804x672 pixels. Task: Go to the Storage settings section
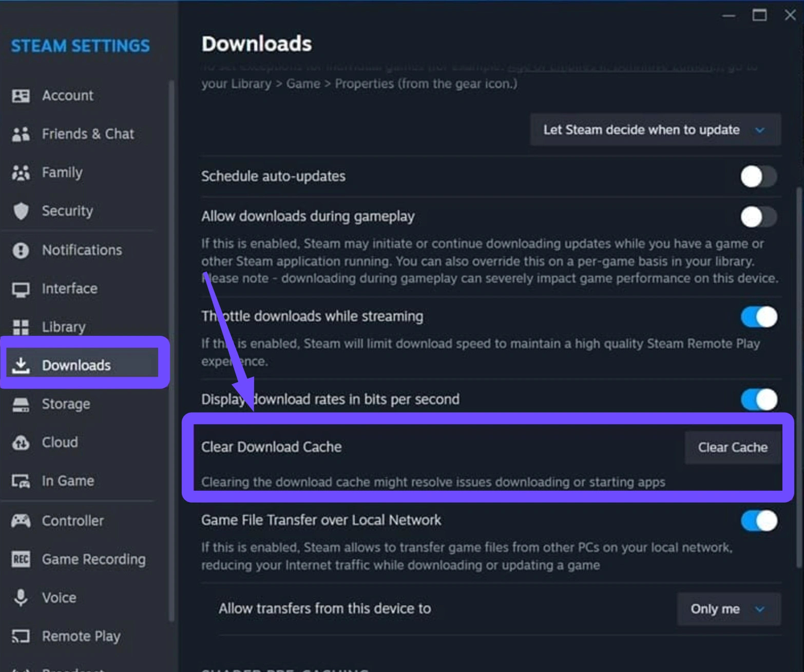[66, 404]
